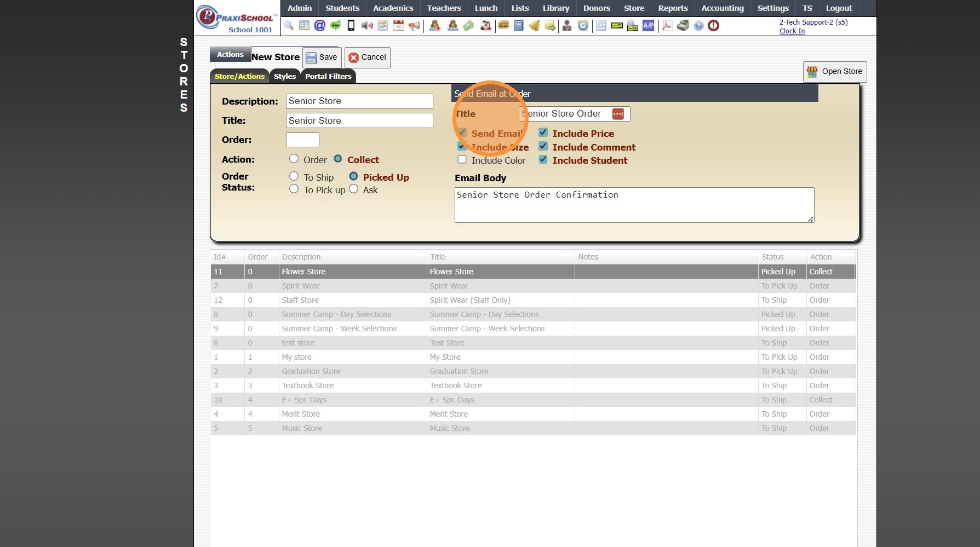980x547 pixels.
Task: Select the Textbook Store row
Action: pos(533,385)
